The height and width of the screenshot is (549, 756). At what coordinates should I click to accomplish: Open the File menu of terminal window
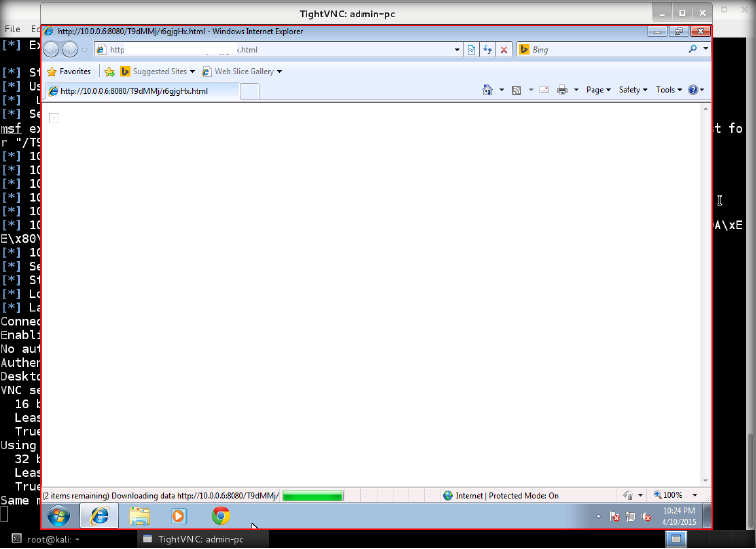coord(12,29)
